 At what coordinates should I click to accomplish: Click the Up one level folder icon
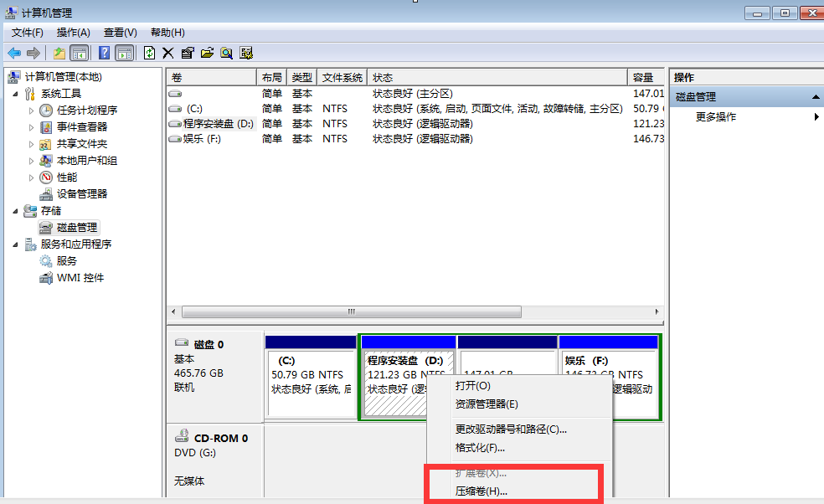[x=59, y=53]
